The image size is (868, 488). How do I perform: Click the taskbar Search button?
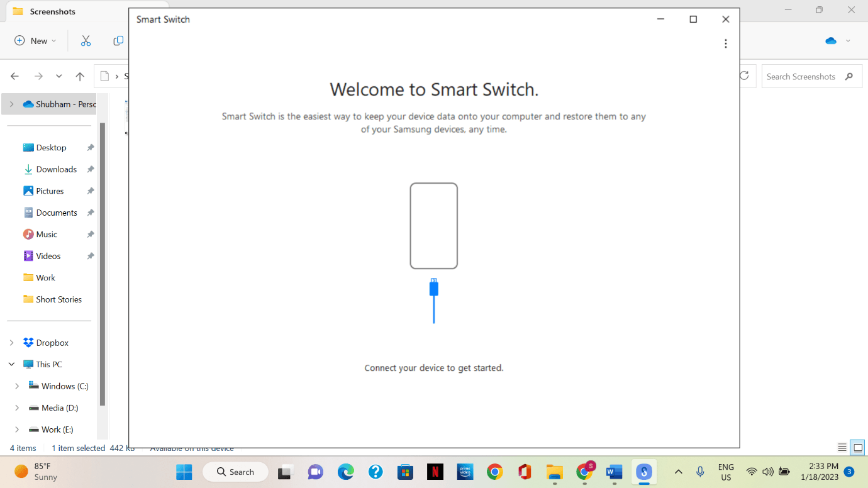pos(236,472)
